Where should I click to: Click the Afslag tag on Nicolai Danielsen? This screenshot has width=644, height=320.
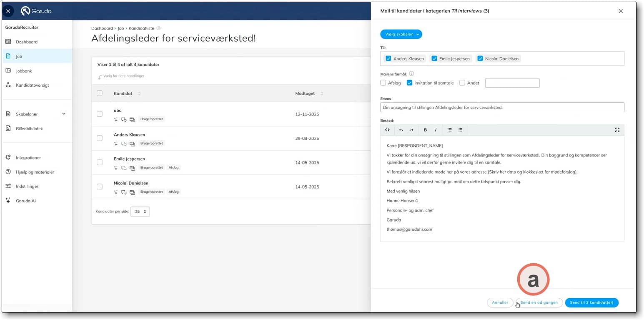pos(173,192)
